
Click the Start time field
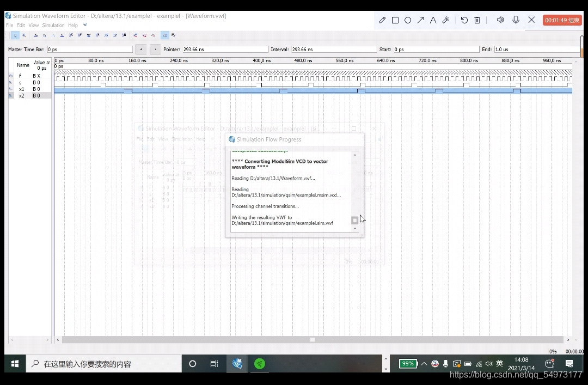pos(437,49)
